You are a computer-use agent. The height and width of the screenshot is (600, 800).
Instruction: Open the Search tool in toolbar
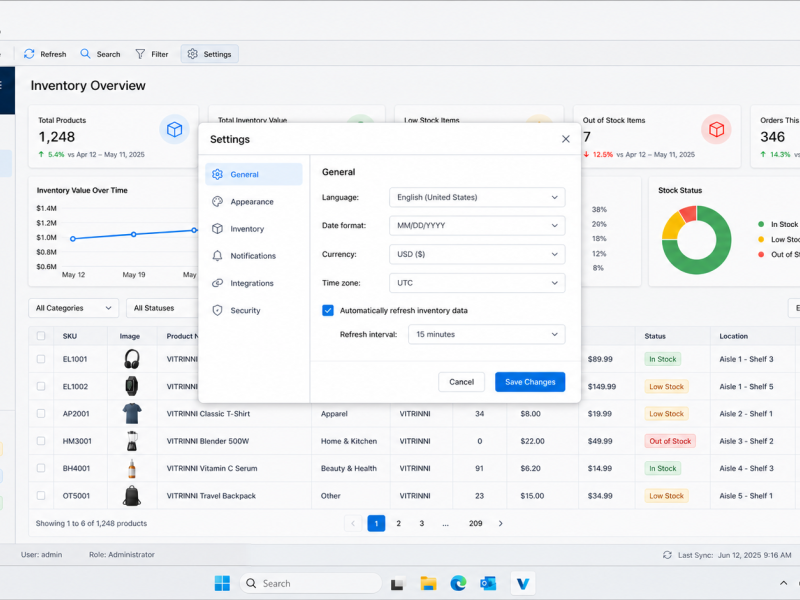tap(100, 54)
